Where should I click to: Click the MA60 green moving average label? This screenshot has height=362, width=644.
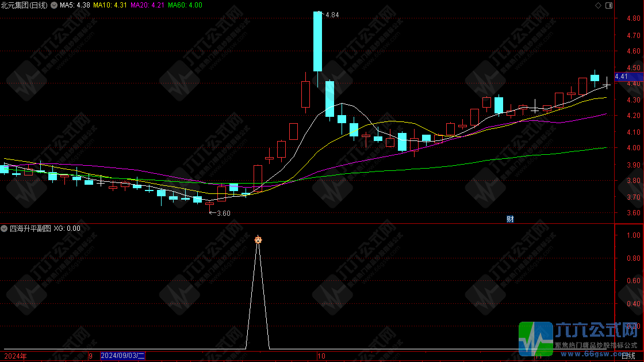pyautogui.click(x=185, y=5)
